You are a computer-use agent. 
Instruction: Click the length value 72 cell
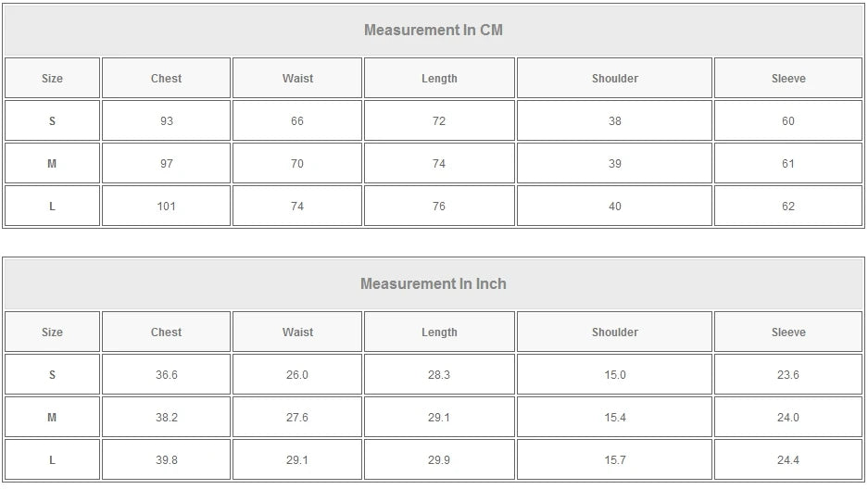coord(439,121)
